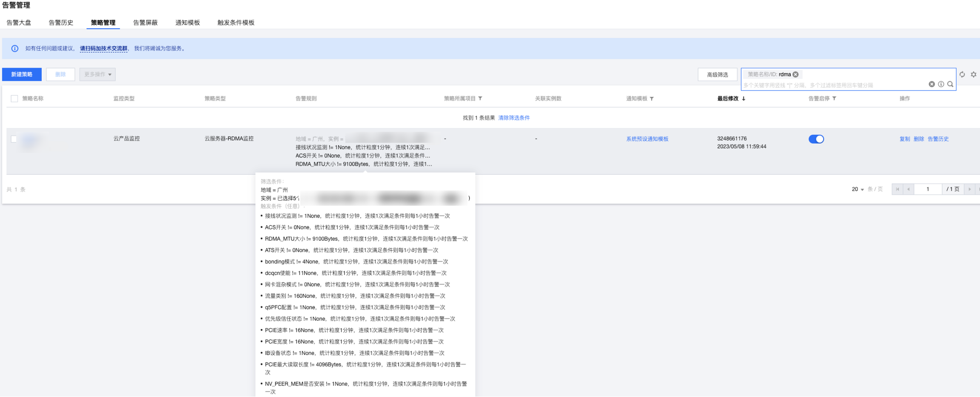Open the 系统预设通知模板 link
Image resolution: width=980 pixels, height=397 pixels.
[647, 139]
